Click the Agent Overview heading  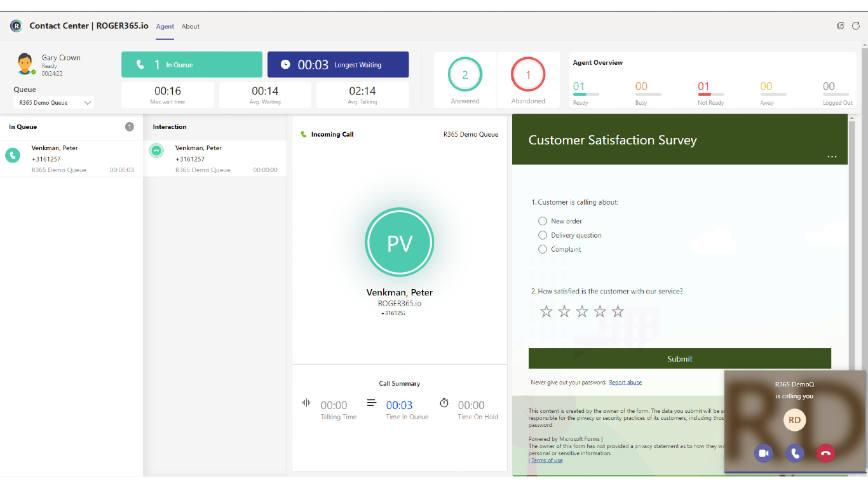click(598, 63)
